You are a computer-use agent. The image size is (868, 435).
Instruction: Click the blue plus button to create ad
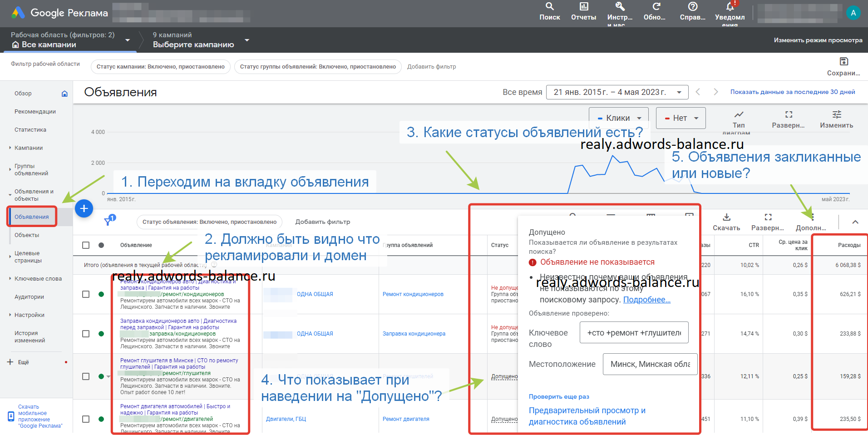click(84, 208)
